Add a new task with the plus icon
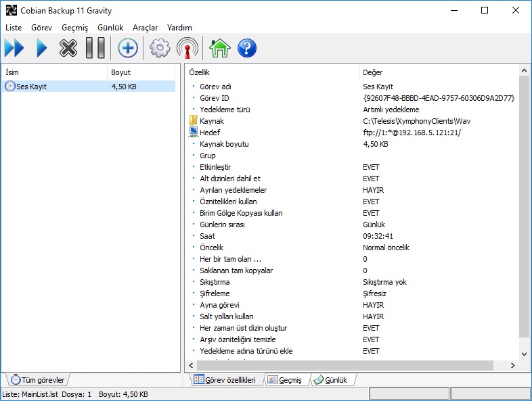 pos(128,48)
